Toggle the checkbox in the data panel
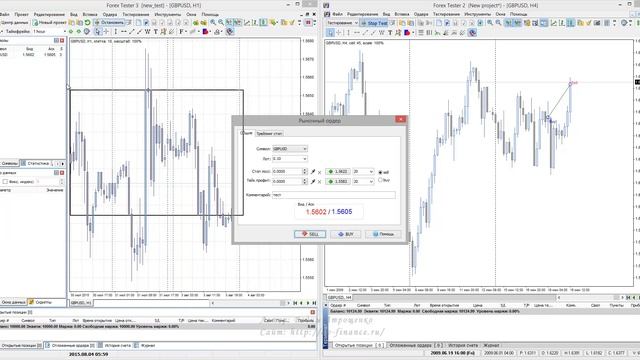 pyautogui.click(x=5, y=182)
